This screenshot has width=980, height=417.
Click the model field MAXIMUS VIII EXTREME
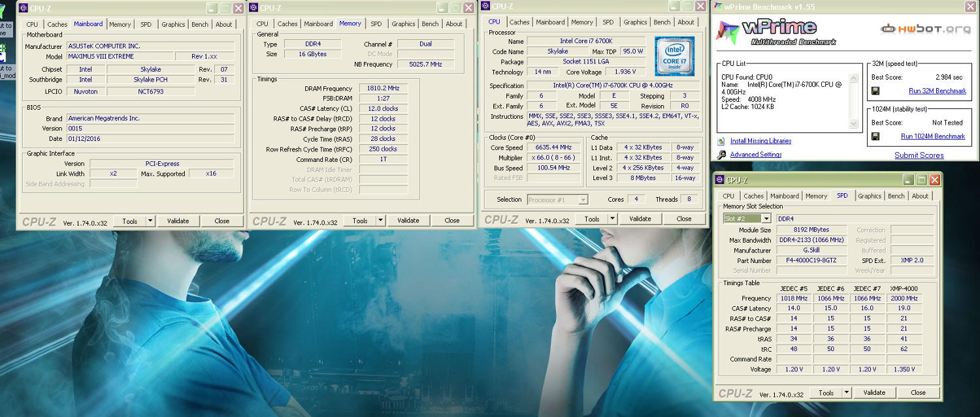click(x=120, y=57)
